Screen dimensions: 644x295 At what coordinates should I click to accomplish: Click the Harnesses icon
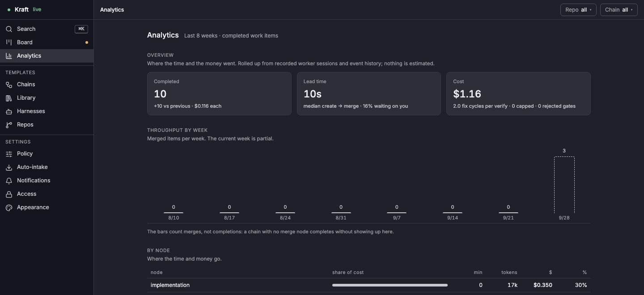(x=9, y=111)
